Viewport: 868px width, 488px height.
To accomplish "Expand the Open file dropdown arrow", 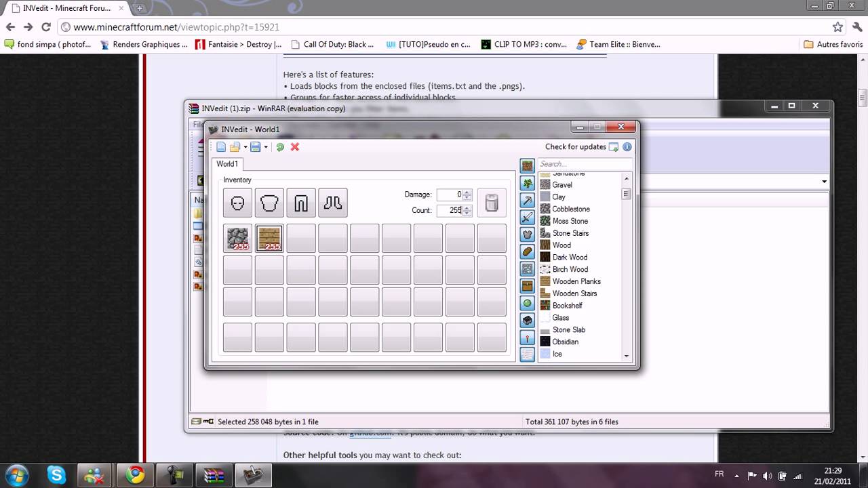I will click(x=245, y=147).
